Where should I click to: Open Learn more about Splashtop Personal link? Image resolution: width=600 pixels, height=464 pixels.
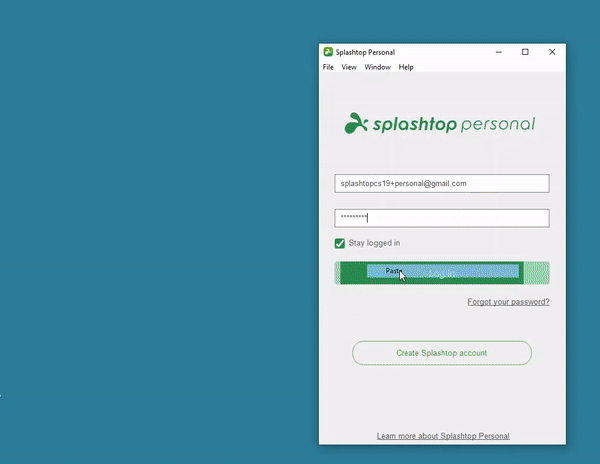(443, 436)
